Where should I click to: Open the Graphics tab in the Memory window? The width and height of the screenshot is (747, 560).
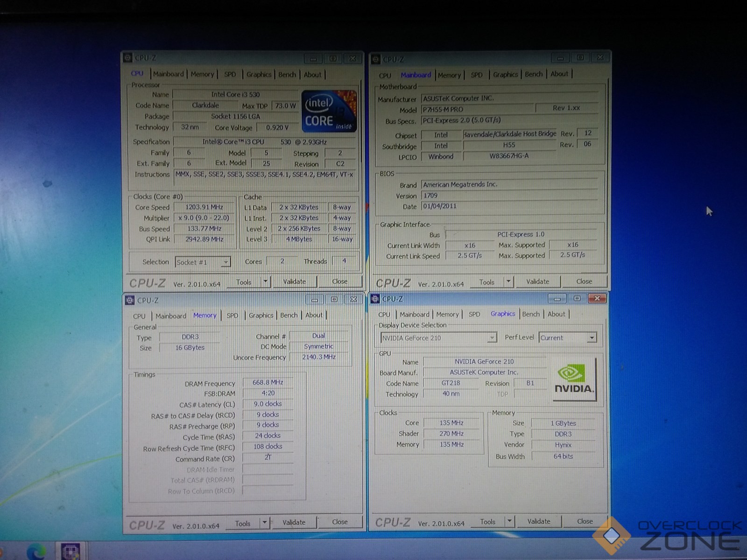tap(261, 315)
